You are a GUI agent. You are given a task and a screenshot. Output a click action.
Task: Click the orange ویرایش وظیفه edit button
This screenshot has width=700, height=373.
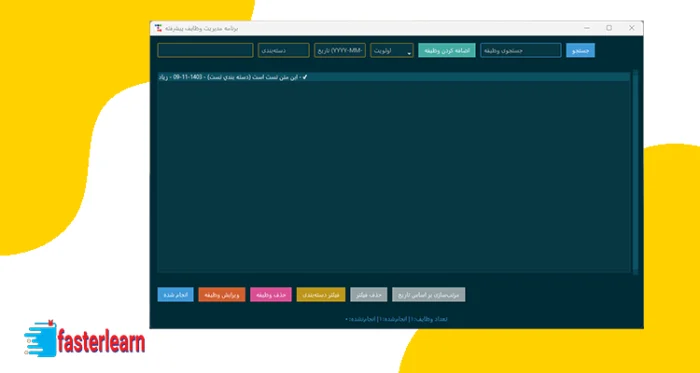pos(222,294)
